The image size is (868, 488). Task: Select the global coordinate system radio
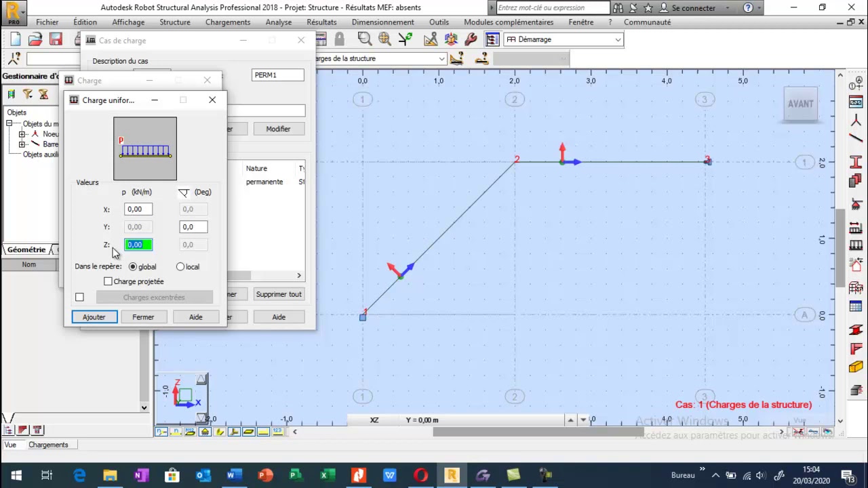pyautogui.click(x=133, y=267)
